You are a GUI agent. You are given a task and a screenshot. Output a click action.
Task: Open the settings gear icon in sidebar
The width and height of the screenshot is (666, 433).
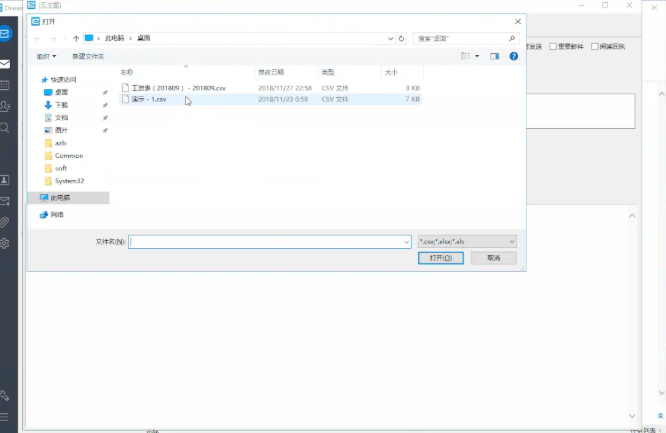click(6, 243)
